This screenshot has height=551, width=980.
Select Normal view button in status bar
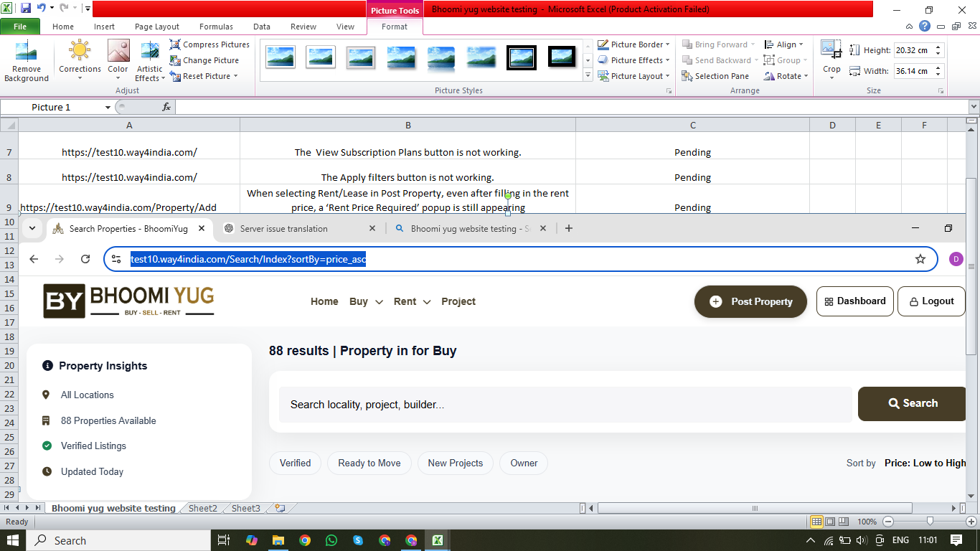pyautogui.click(x=816, y=522)
